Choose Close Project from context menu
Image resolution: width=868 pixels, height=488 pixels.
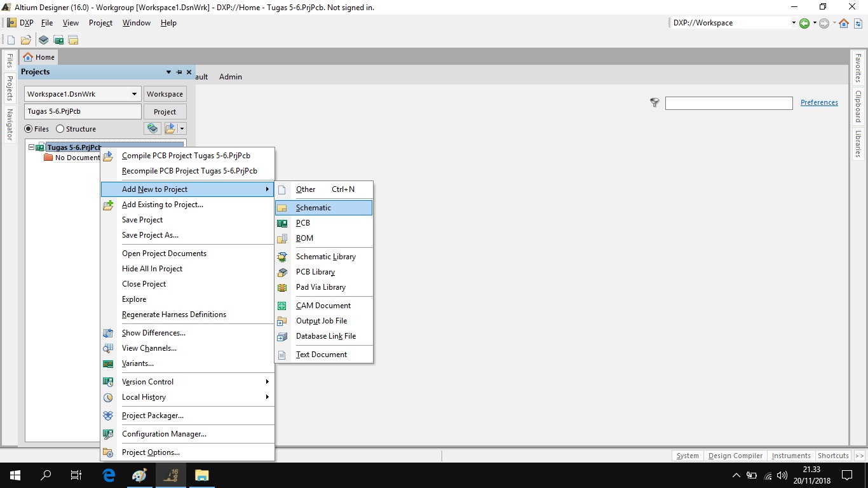click(187, 284)
